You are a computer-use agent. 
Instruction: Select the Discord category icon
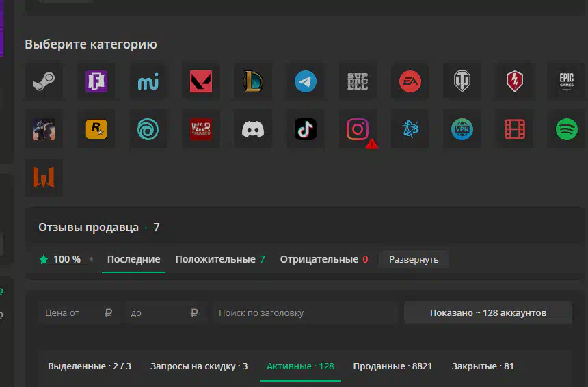tap(253, 129)
